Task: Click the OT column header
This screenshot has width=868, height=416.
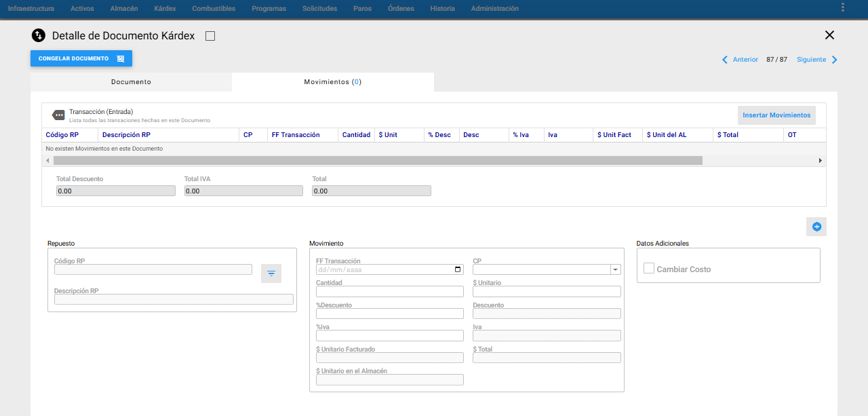Action: coord(804,135)
